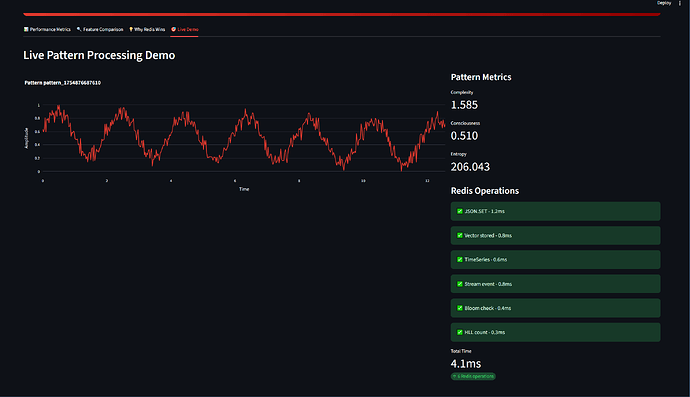The image size is (690, 397).
Task: Select the Live Demo tab
Action: [x=185, y=29]
